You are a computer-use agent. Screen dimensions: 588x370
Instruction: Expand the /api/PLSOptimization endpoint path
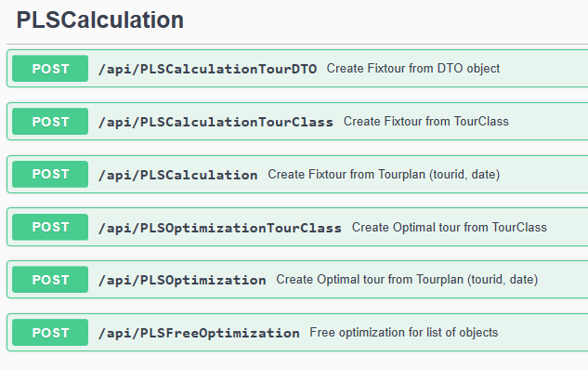pos(182,280)
